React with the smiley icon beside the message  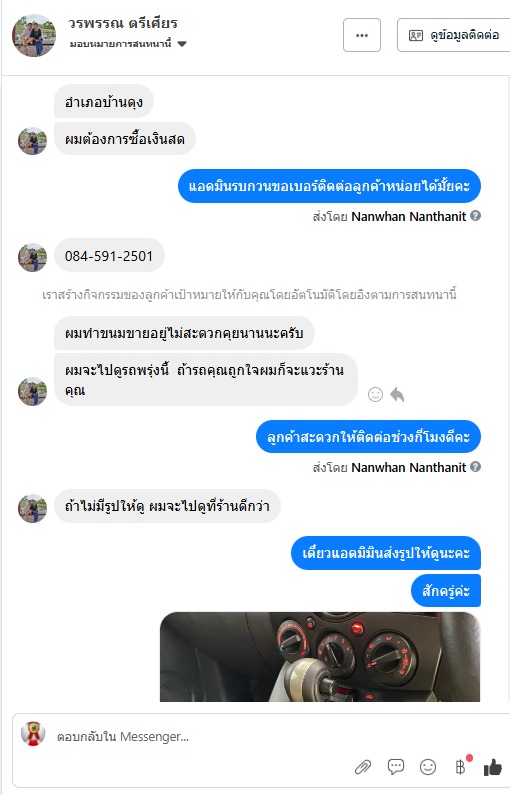coord(375,394)
